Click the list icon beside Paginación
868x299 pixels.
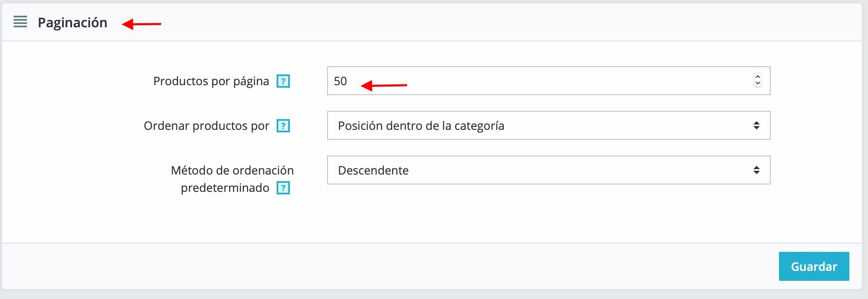(x=20, y=22)
